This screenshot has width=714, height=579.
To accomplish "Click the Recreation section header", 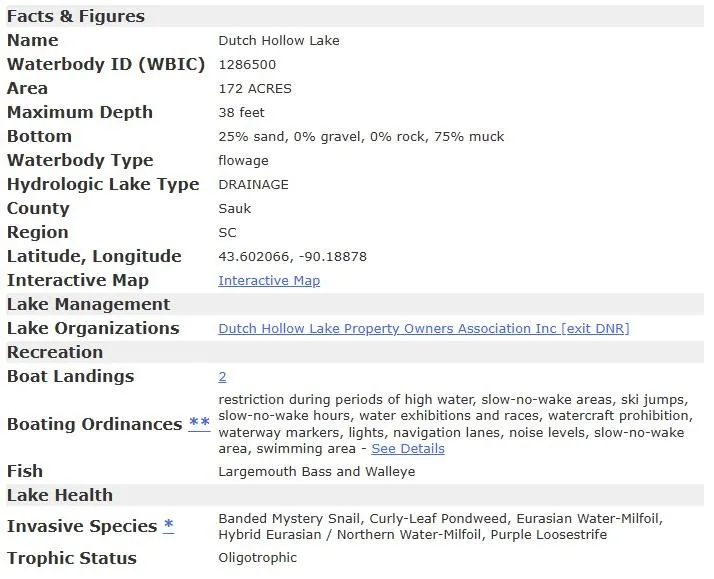I will coord(55,352).
